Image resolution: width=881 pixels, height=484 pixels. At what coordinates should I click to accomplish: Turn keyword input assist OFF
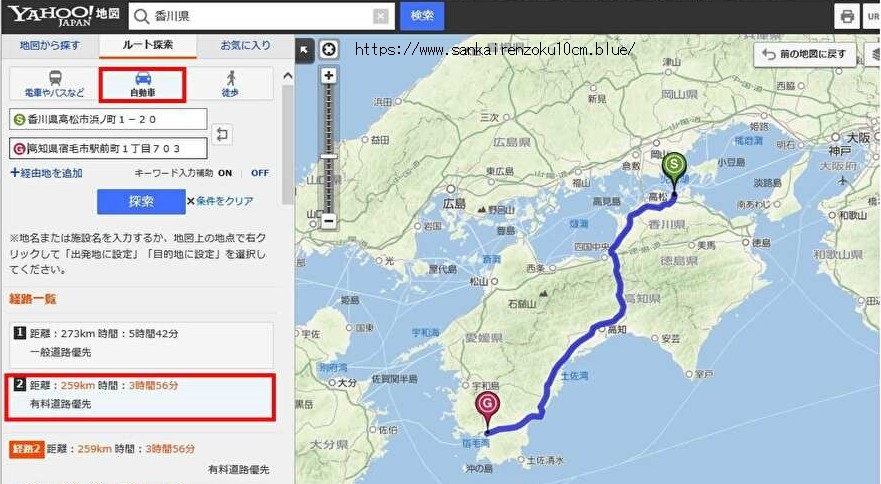260,173
